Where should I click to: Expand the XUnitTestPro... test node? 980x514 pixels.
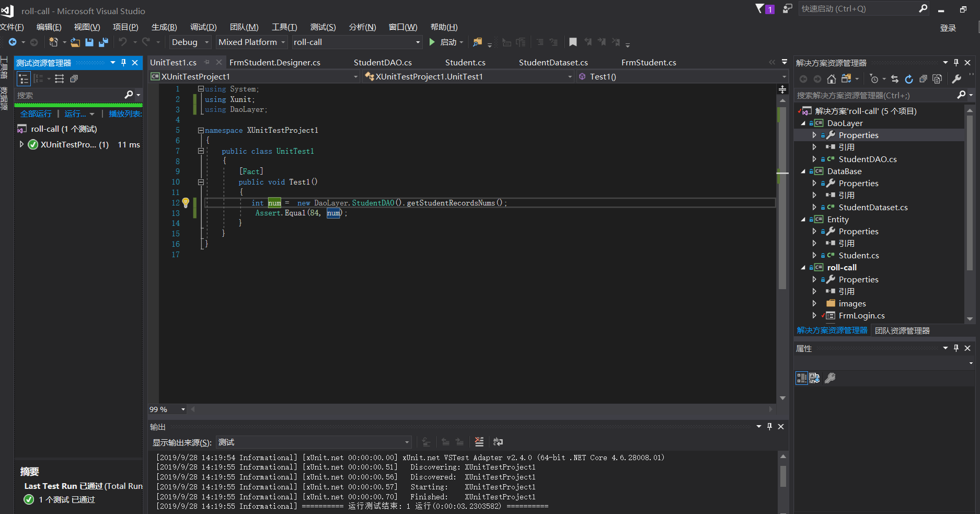tap(21, 144)
